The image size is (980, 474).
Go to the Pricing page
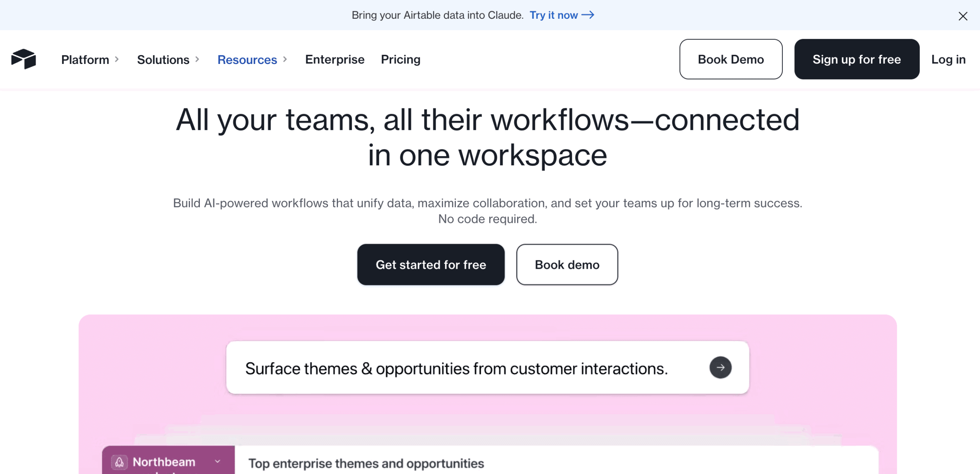click(400, 59)
